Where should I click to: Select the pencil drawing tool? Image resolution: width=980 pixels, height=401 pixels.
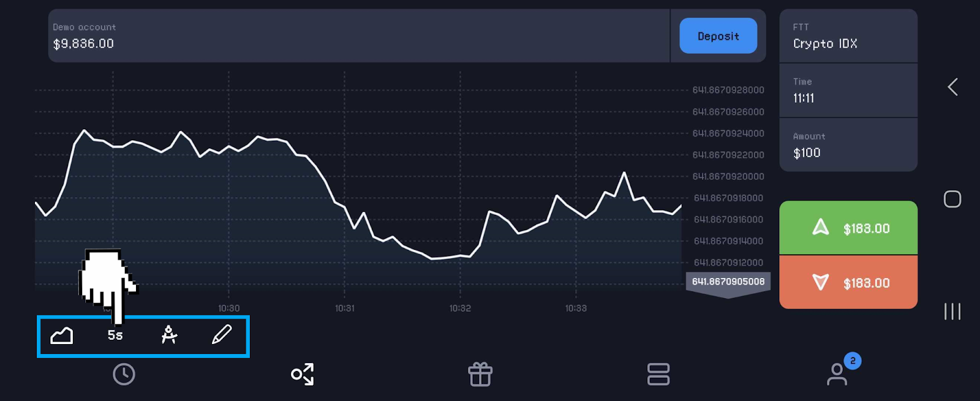click(222, 335)
